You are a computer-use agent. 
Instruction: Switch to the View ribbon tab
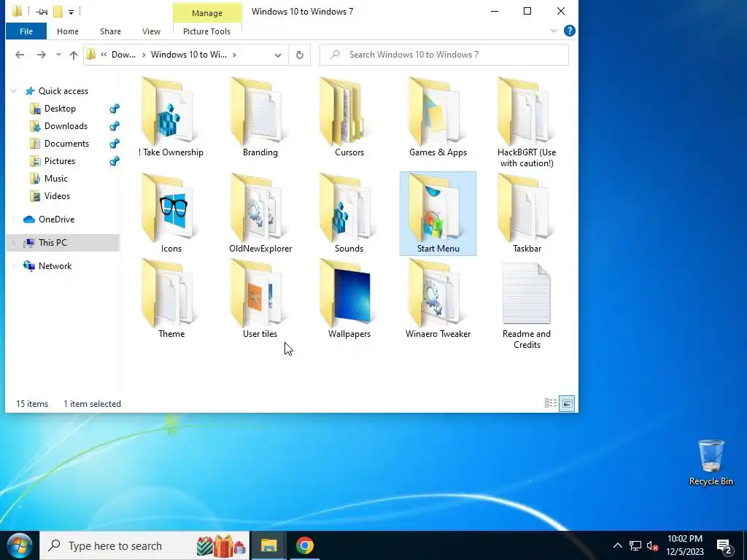pyautogui.click(x=151, y=31)
